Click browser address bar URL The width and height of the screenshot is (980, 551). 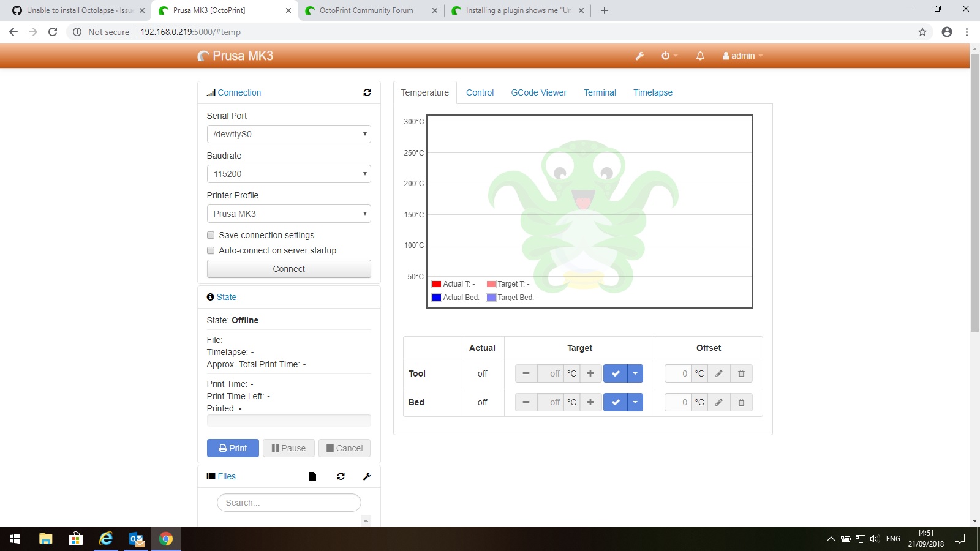tap(190, 32)
